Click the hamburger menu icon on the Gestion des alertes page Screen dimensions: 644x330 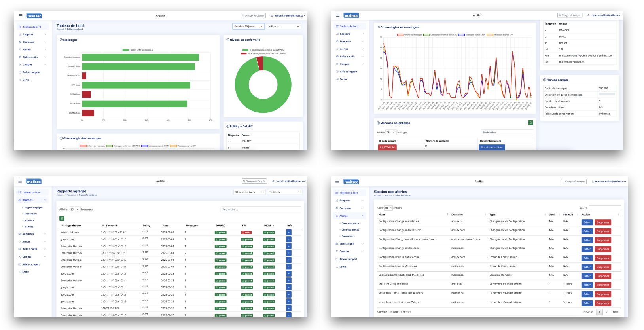[x=337, y=182]
